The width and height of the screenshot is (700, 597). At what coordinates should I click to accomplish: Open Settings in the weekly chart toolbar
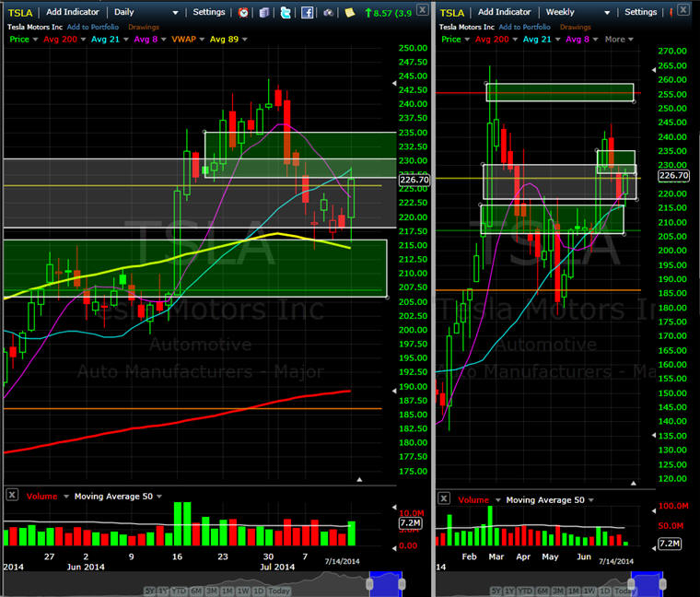tap(641, 12)
